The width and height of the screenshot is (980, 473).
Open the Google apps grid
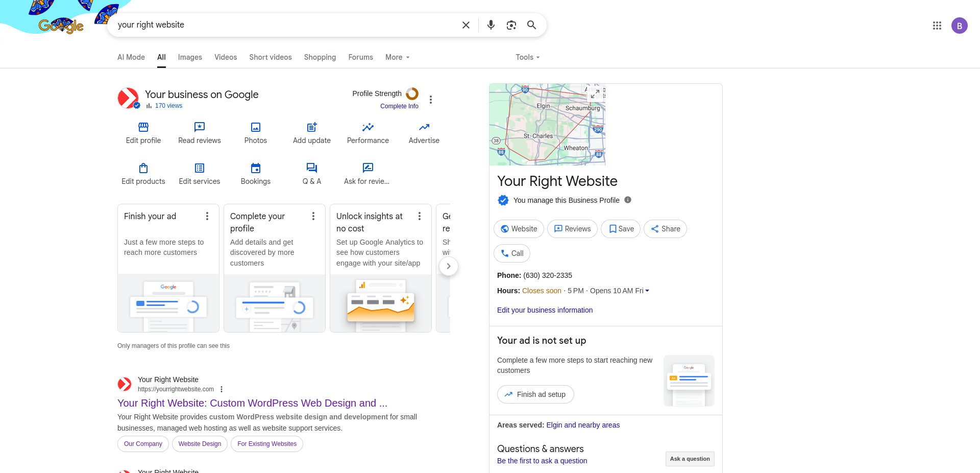937,26
